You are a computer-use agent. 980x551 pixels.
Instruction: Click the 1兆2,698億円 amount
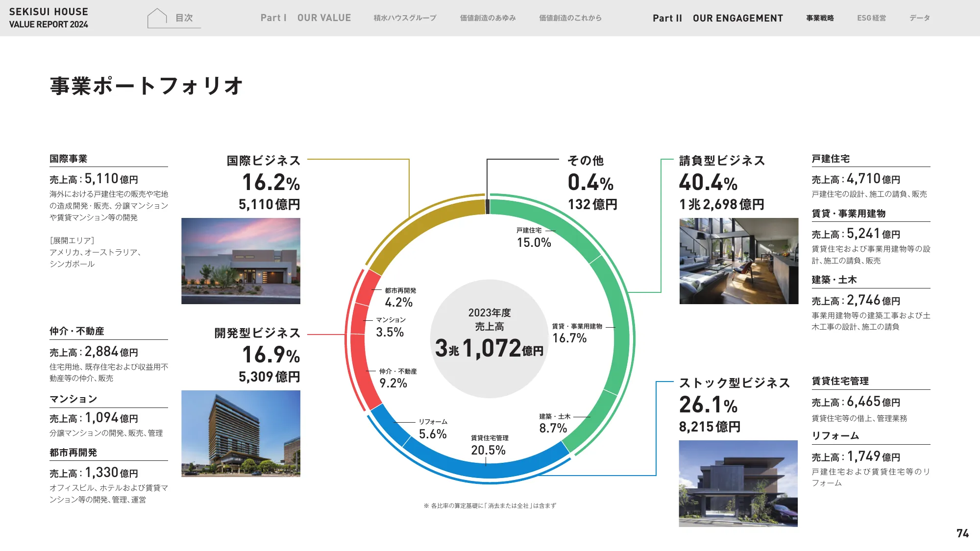[722, 204]
